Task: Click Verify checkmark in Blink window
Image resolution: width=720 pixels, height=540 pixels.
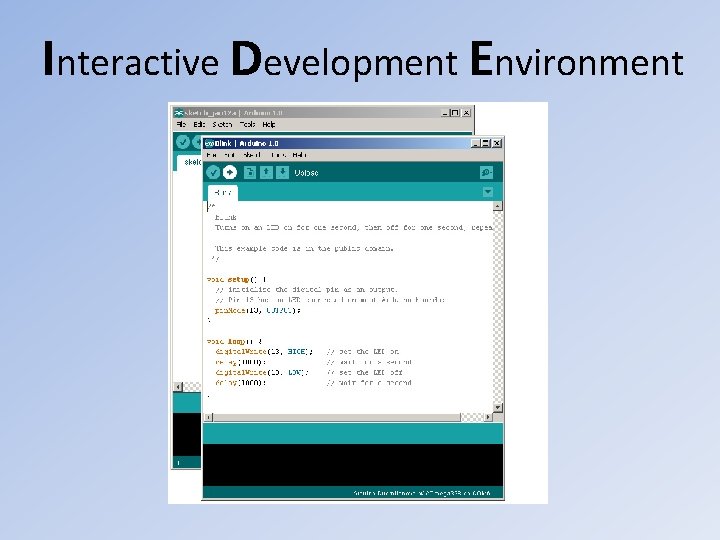Action: (213, 172)
